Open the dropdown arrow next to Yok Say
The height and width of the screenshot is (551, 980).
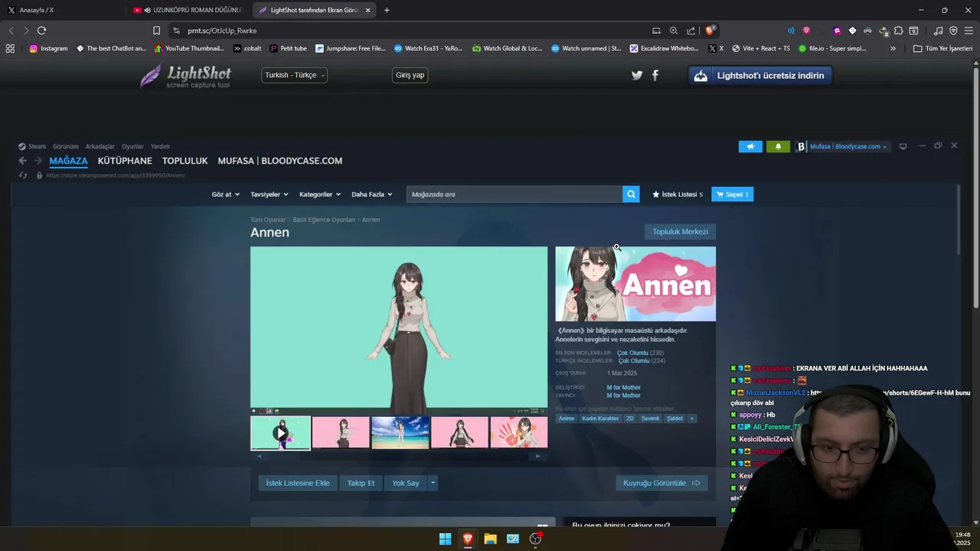tap(433, 483)
